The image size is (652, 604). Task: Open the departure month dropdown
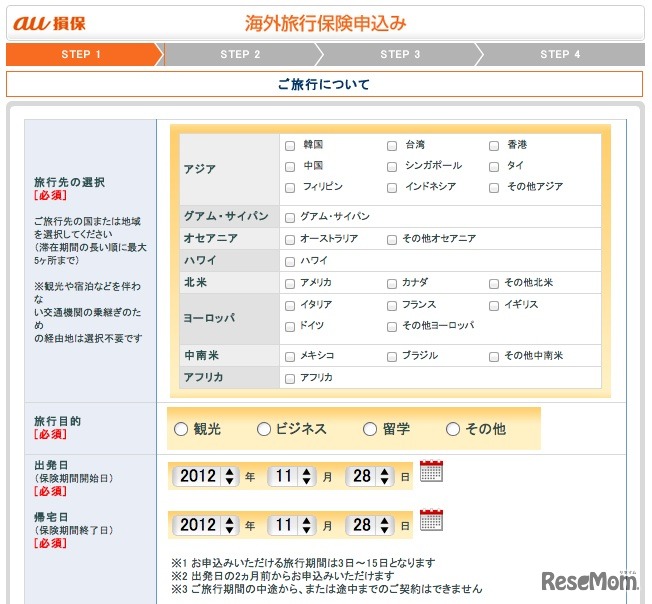point(291,476)
